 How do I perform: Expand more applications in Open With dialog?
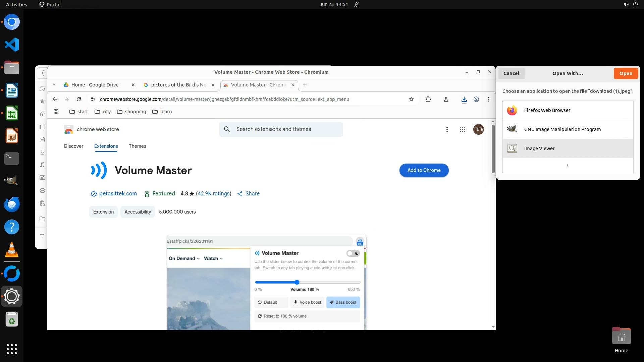(x=568, y=166)
